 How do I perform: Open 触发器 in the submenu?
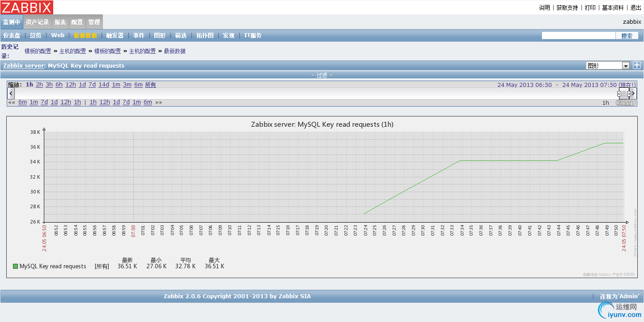(x=115, y=35)
